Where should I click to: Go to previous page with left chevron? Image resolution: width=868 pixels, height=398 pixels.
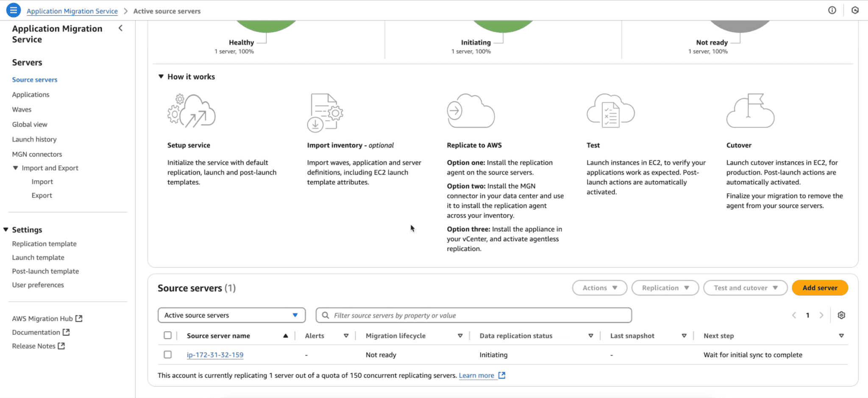click(x=794, y=315)
